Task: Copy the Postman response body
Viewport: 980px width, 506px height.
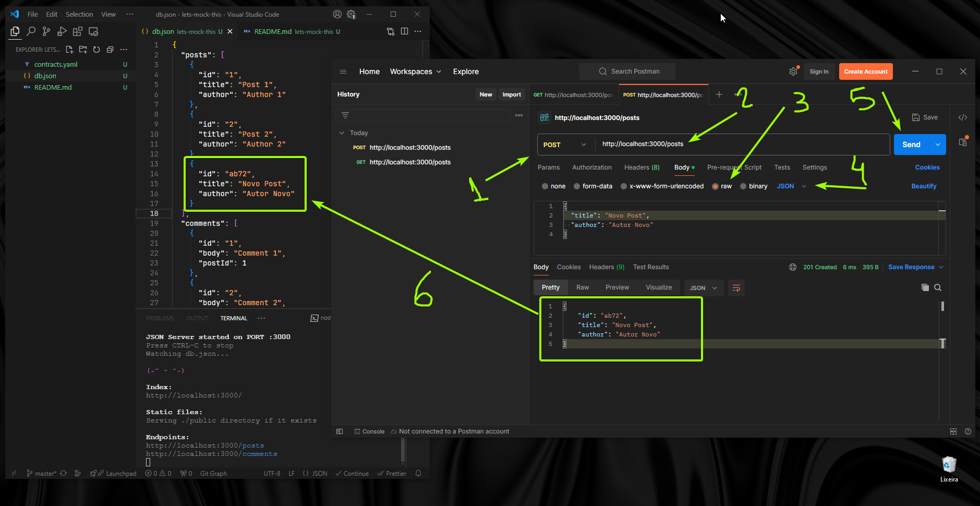Action: coord(925,287)
